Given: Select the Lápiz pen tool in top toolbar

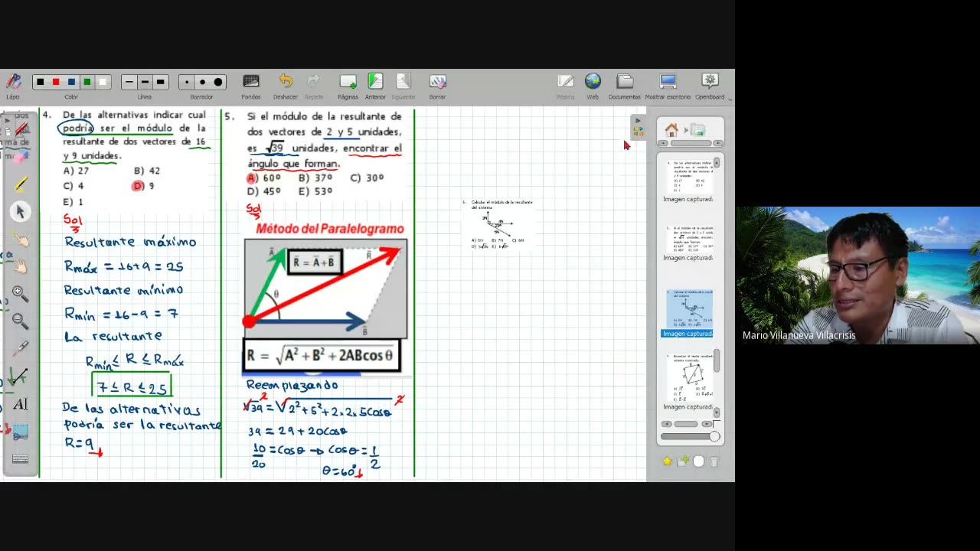Looking at the screenshot, I should pos(13,85).
